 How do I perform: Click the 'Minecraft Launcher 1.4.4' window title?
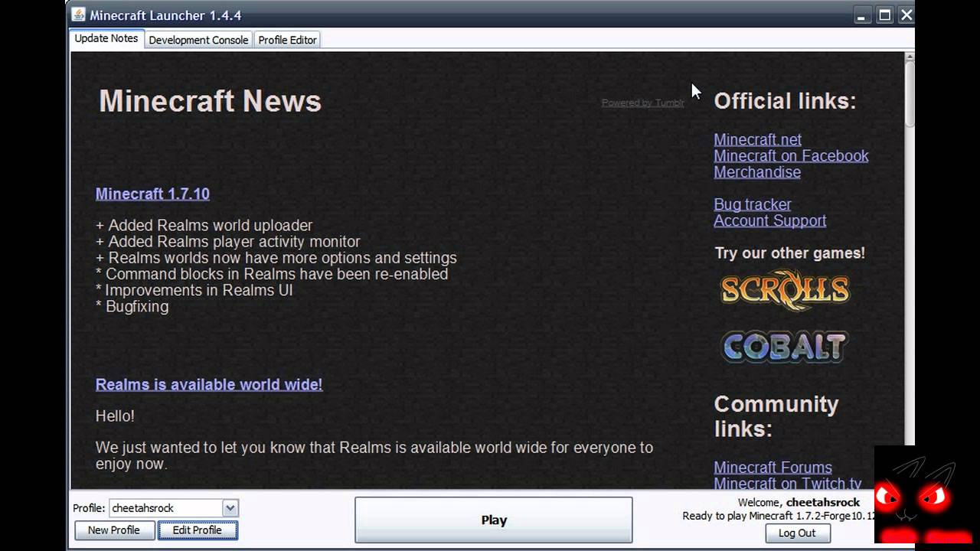click(x=165, y=15)
